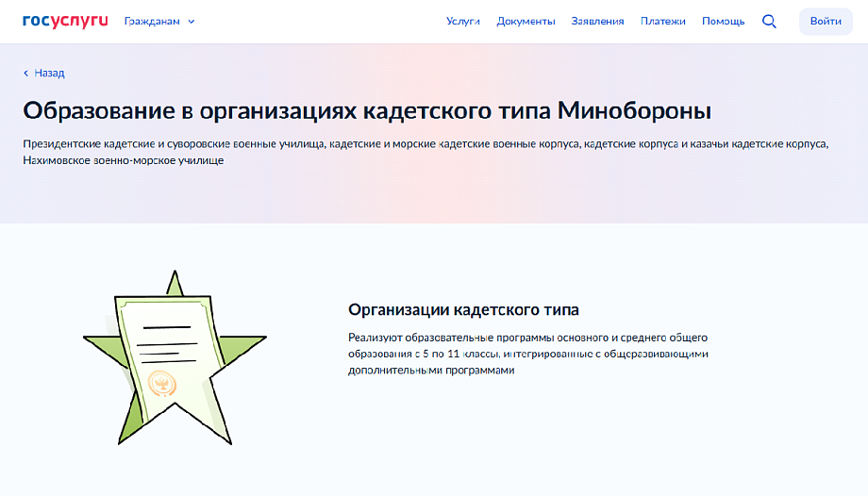Click the green star certificate illustration
868x496 pixels.
(x=175, y=357)
